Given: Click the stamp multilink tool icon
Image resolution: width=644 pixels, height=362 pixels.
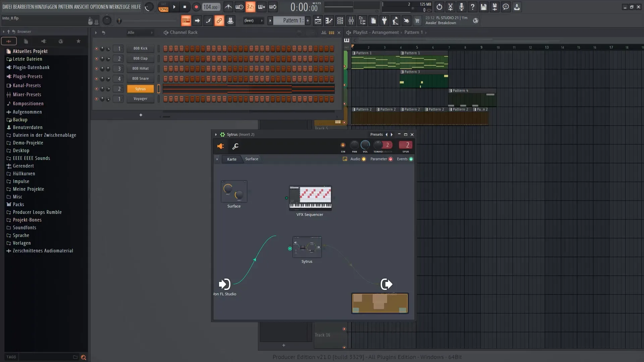Looking at the screenshot, I should (x=230, y=21).
